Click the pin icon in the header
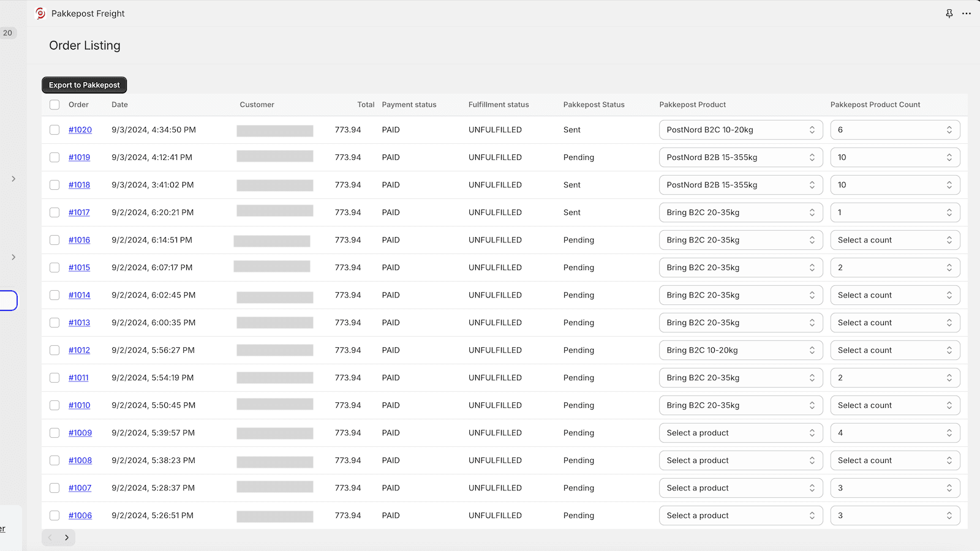The height and width of the screenshot is (551, 980). click(x=949, y=13)
